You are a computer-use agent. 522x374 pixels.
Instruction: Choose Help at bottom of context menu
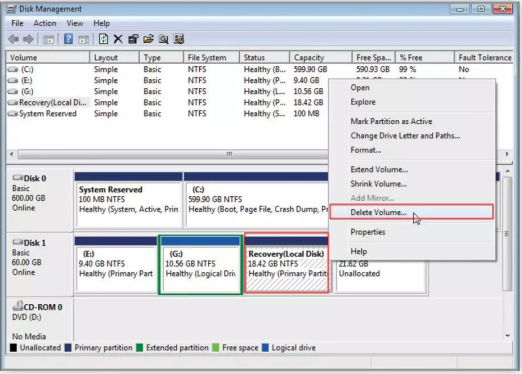[x=412, y=251]
